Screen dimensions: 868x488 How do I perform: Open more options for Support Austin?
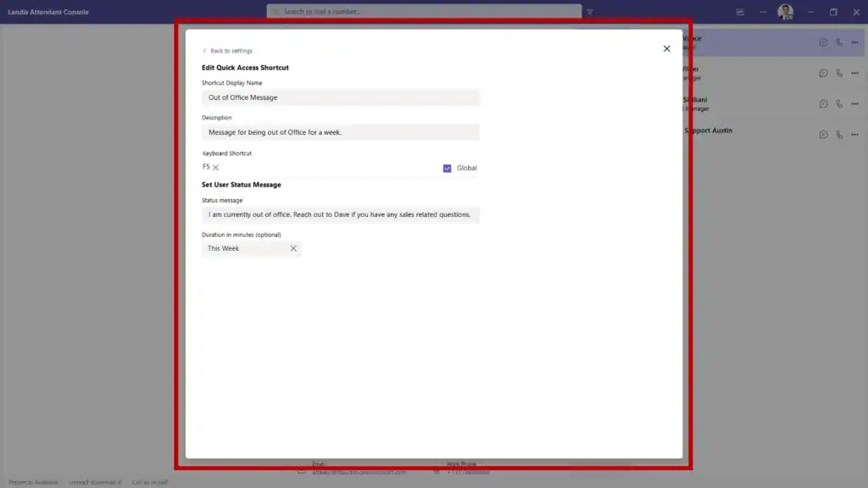(854, 134)
